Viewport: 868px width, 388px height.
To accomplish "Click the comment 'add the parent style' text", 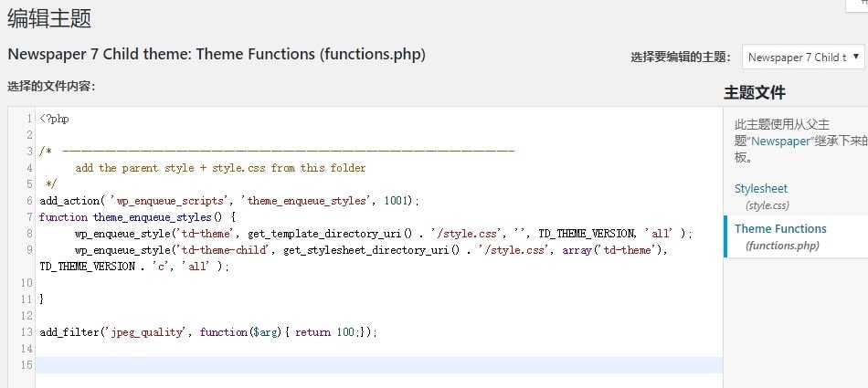I will [x=219, y=168].
